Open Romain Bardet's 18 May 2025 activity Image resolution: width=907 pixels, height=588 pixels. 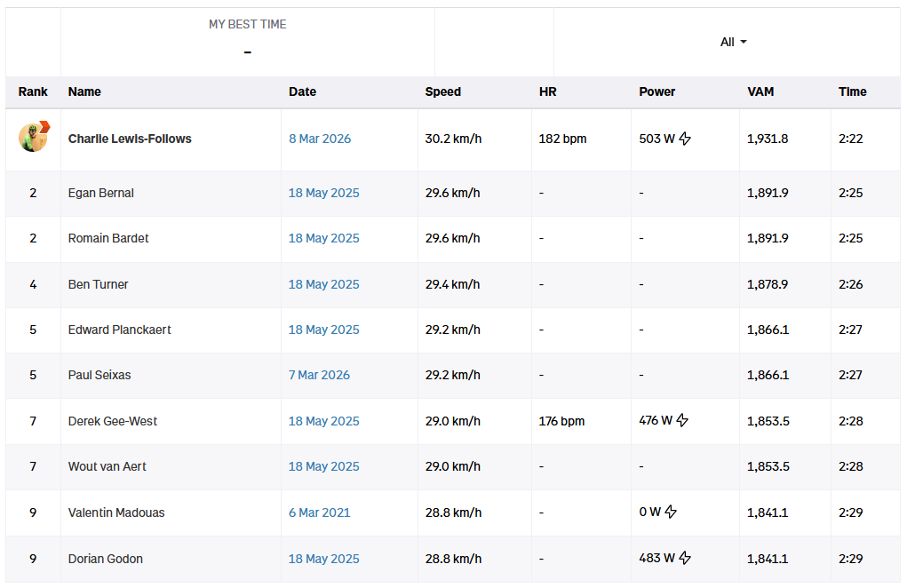[324, 238]
